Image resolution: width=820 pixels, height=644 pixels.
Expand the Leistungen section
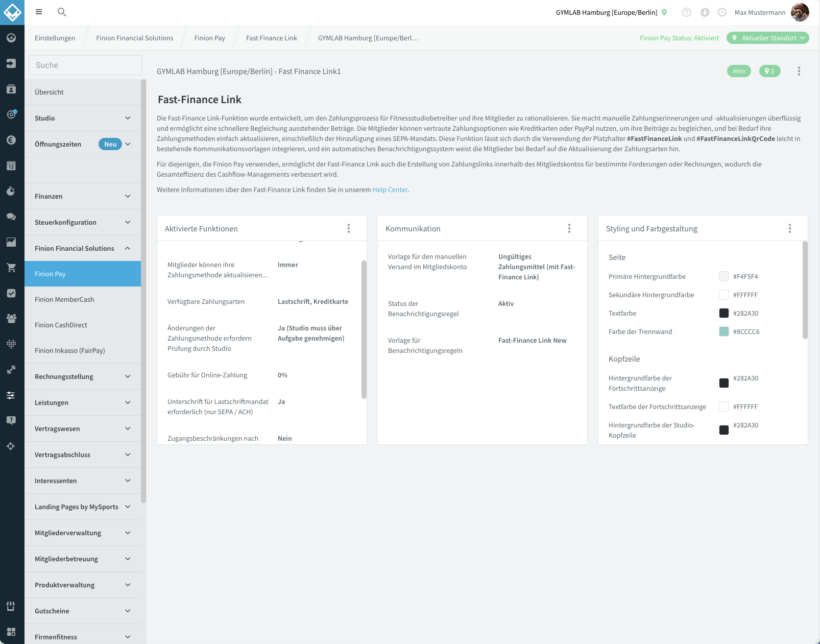point(83,402)
